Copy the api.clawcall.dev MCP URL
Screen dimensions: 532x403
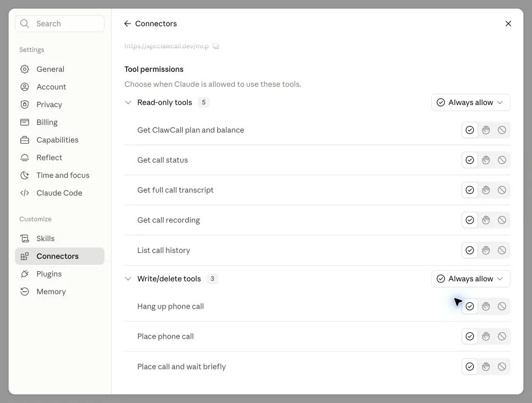pyautogui.click(x=216, y=46)
